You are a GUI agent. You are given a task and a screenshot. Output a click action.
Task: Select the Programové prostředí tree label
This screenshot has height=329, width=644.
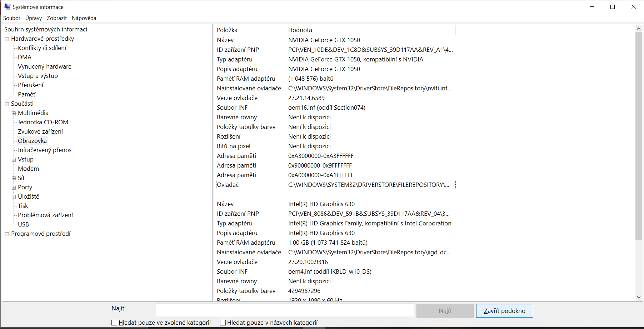tap(41, 234)
